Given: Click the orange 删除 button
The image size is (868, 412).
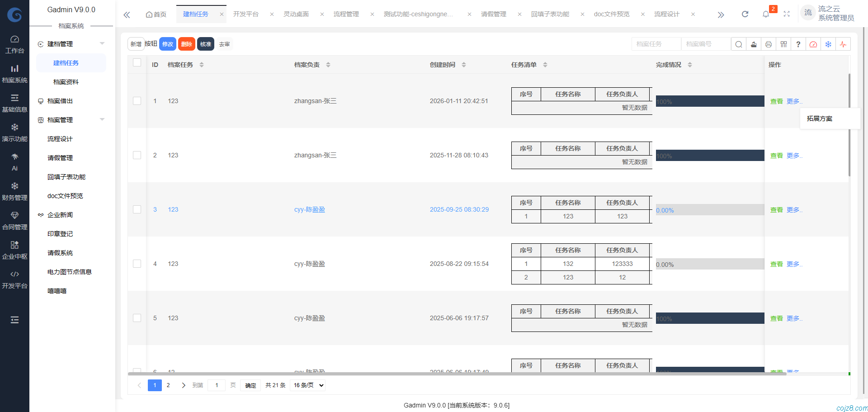Looking at the screenshot, I should tap(186, 44).
